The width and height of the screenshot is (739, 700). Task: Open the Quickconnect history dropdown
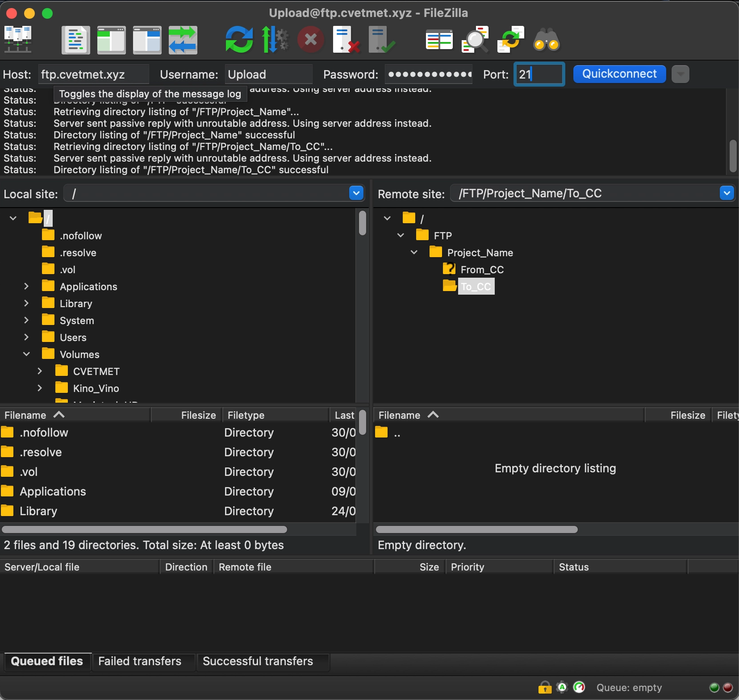[x=681, y=74]
